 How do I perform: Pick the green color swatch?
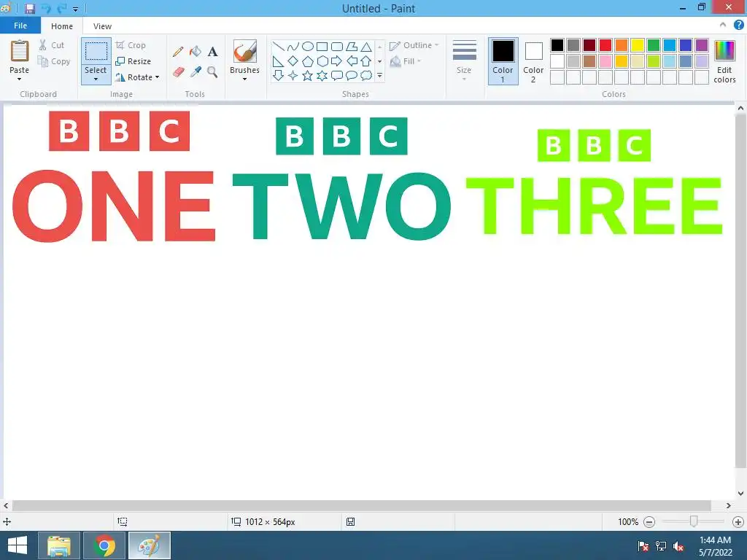(x=654, y=45)
